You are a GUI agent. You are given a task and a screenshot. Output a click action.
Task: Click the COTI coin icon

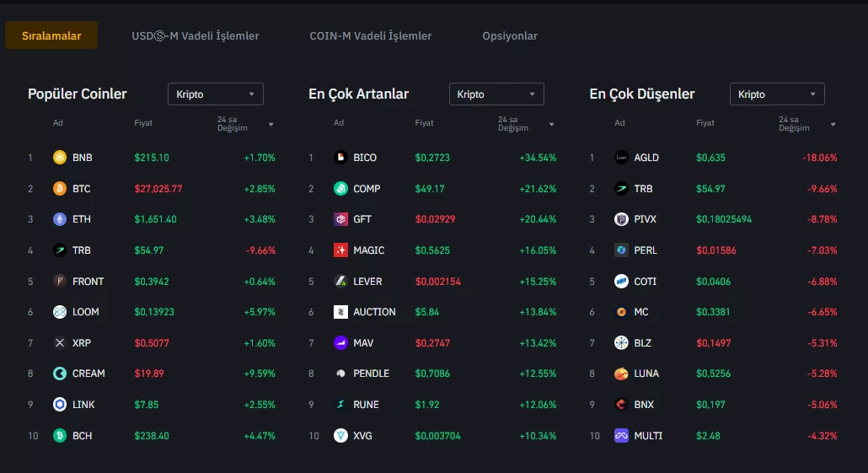pyautogui.click(x=621, y=282)
